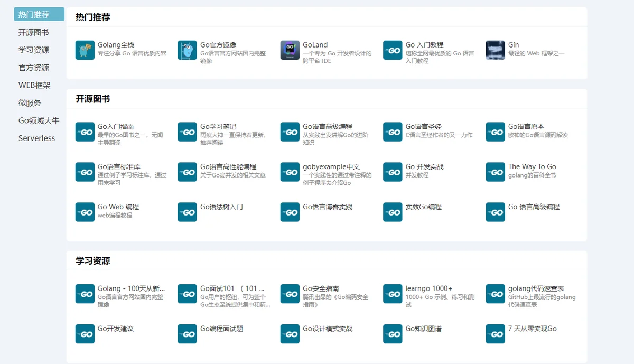The width and height of the screenshot is (634, 364).
Task: Click the 热门推荐 section heading
Action: [93, 17]
